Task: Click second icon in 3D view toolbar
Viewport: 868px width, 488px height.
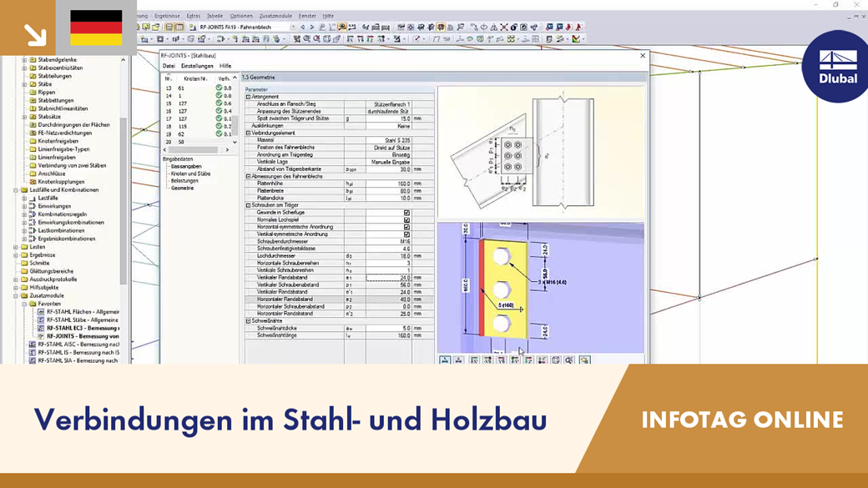Action: [459, 360]
